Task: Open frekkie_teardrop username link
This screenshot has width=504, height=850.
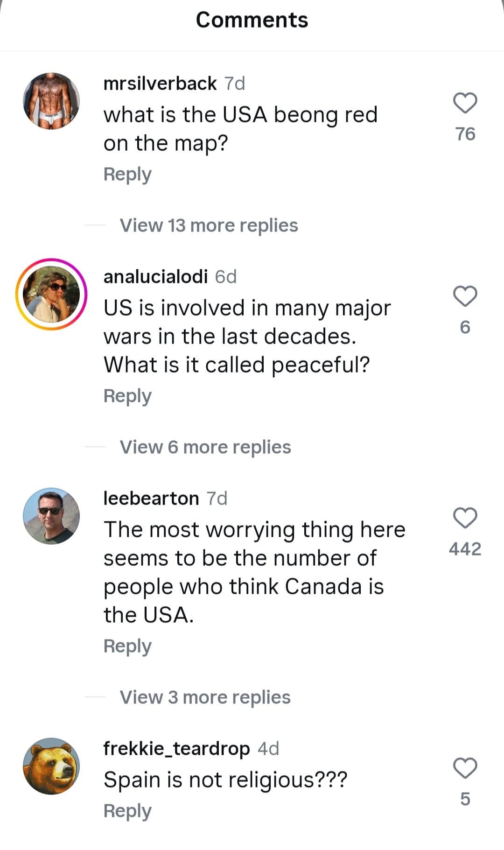Action: (x=176, y=749)
